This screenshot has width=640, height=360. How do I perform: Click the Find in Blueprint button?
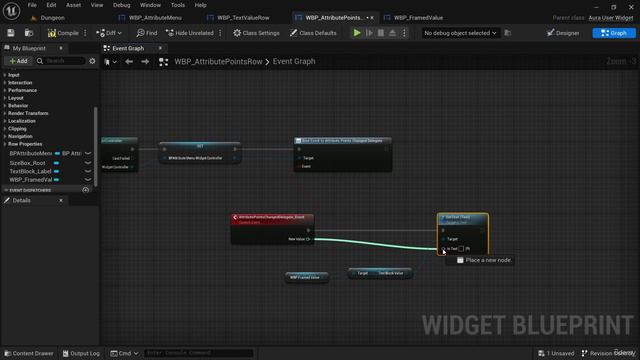tap(147, 33)
